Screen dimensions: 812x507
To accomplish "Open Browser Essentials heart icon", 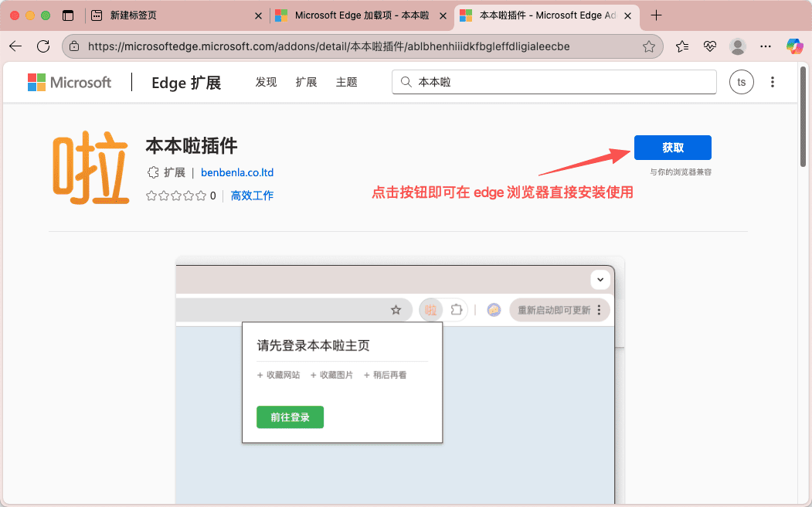I will click(710, 46).
